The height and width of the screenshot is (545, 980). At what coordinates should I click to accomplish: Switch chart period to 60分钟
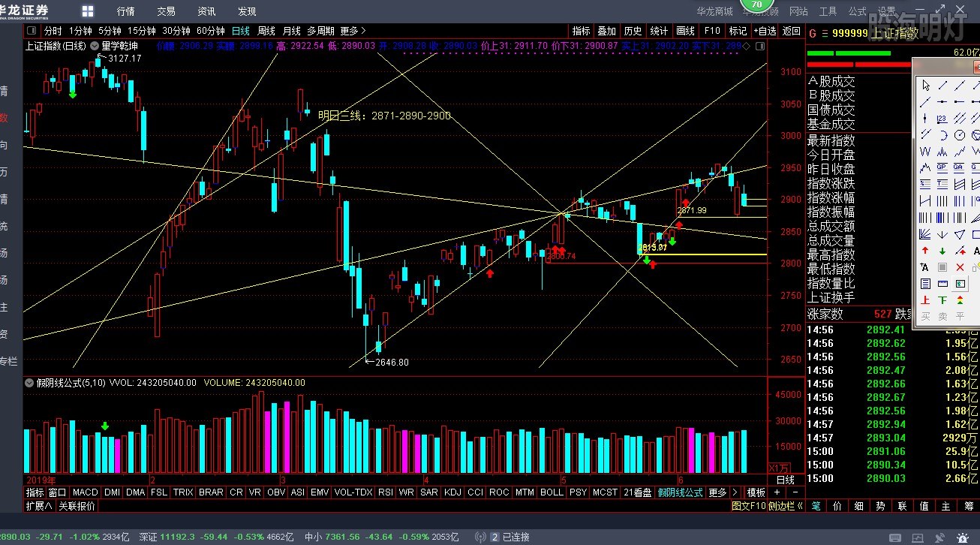(211, 31)
